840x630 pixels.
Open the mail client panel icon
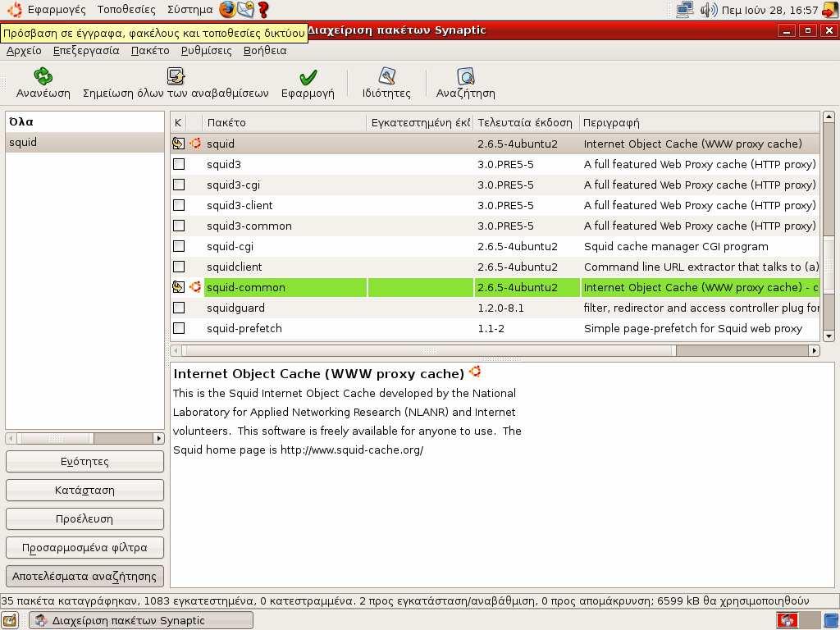coord(245,9)
